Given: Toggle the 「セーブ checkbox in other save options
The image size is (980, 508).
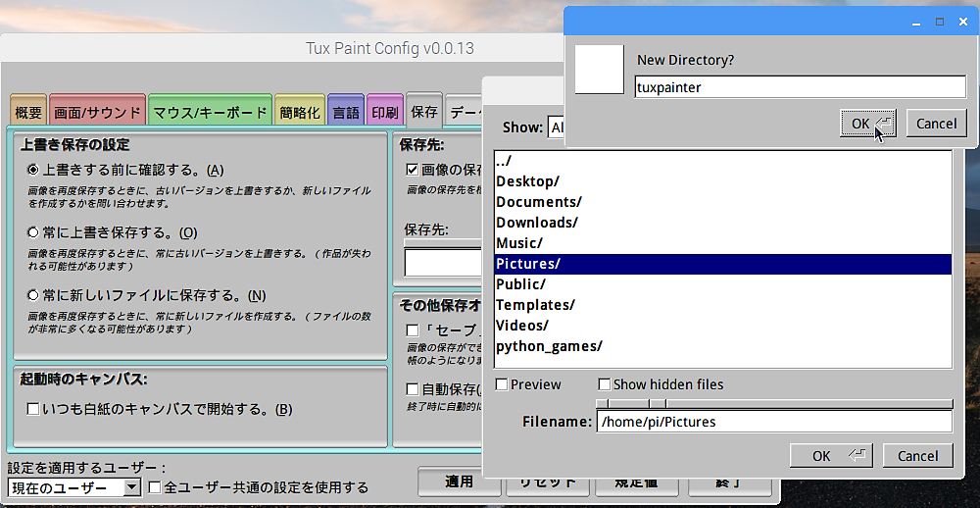Looking at the screenshot, I should (412, 330).
